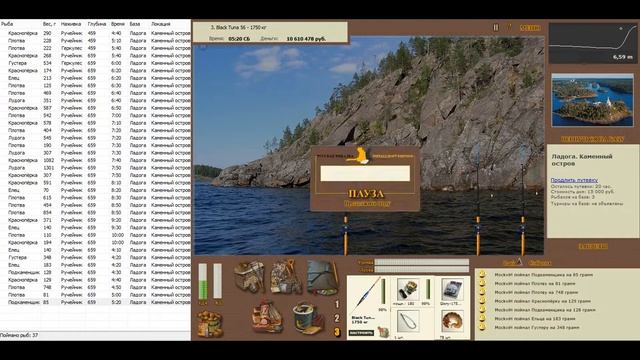
Task: Click the Продлить путевку link
Action: coord(574,180)
